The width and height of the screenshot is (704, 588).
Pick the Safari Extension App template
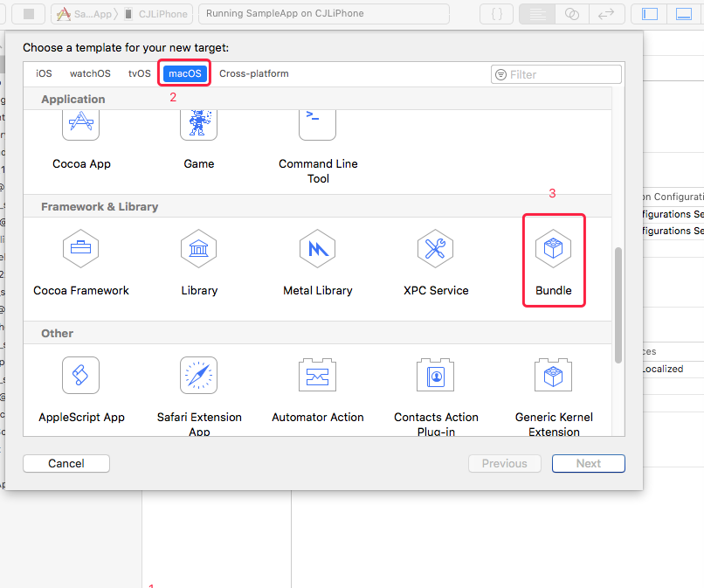tap(199, 395)
